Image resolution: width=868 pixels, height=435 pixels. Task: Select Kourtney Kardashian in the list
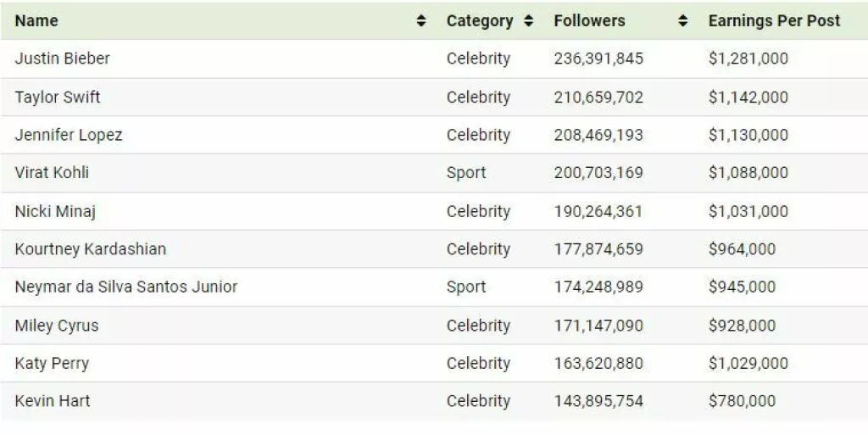coord(90,249)
